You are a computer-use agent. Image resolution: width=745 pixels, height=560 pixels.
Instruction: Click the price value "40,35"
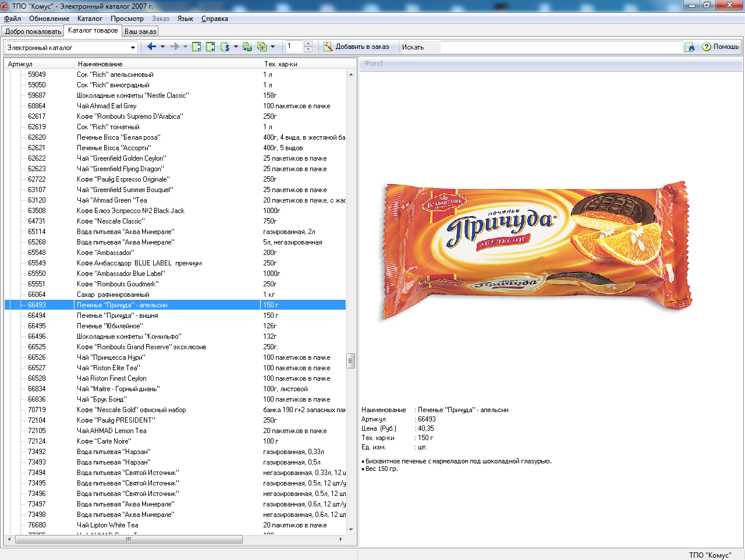click(x=426, y=428)
